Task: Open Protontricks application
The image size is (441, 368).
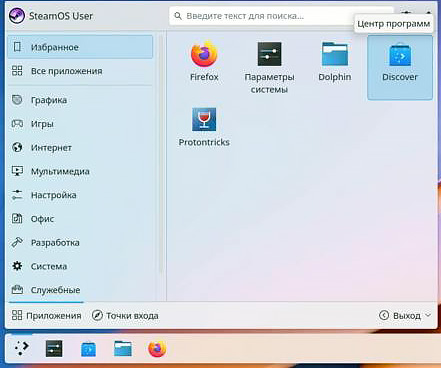Action: click(x=204, y=127)
